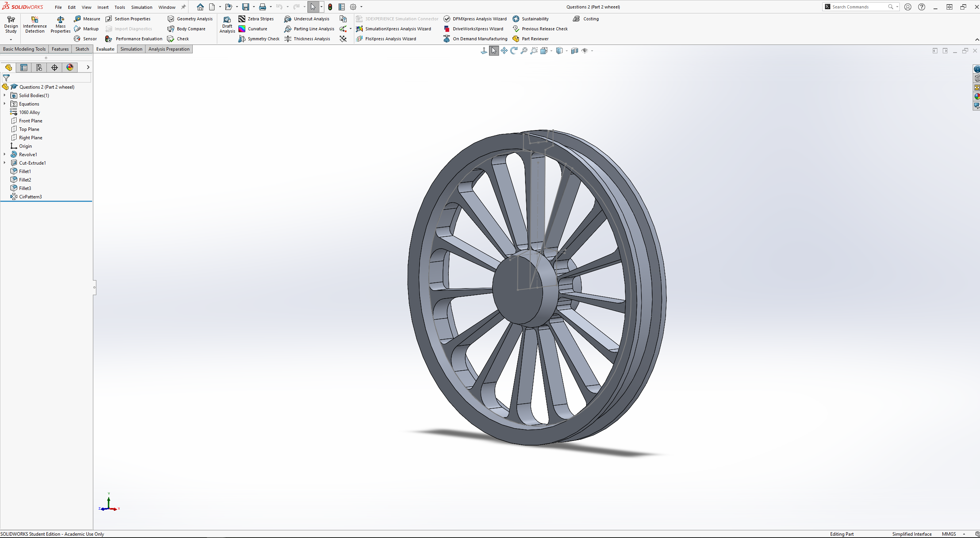
Task: Open the Simulation menu
Action: tap(142, 7)
